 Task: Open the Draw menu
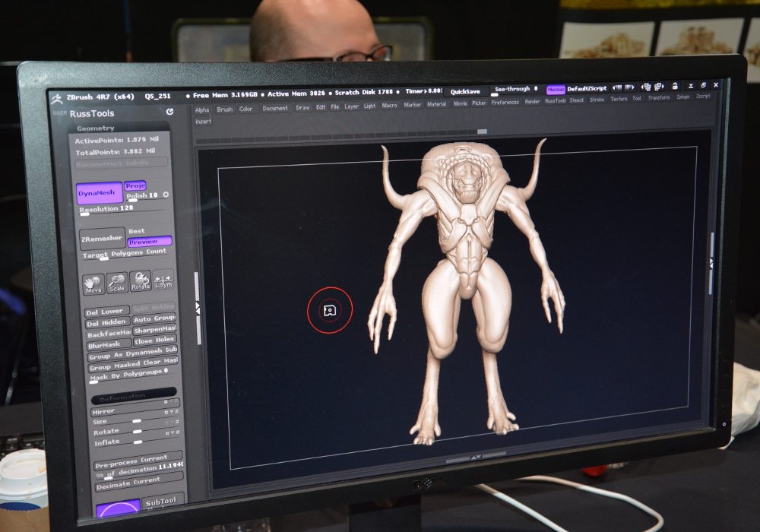[x=302, y=108]
